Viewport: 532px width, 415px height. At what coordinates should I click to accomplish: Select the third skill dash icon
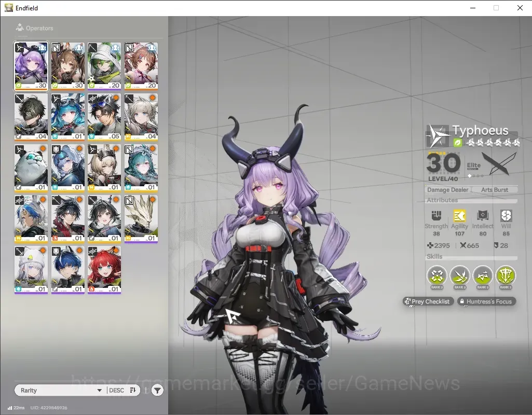(483, 275)
